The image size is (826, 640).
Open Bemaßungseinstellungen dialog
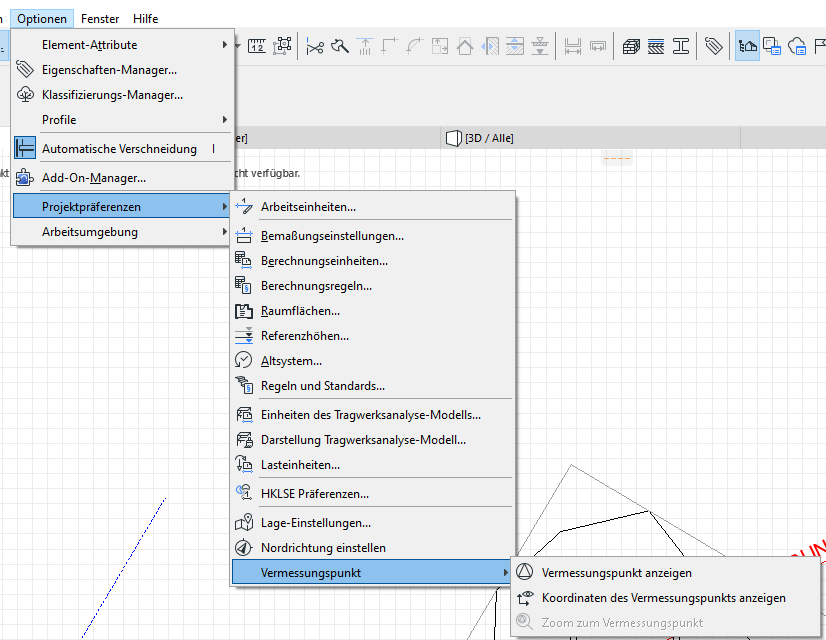[332, 236]
